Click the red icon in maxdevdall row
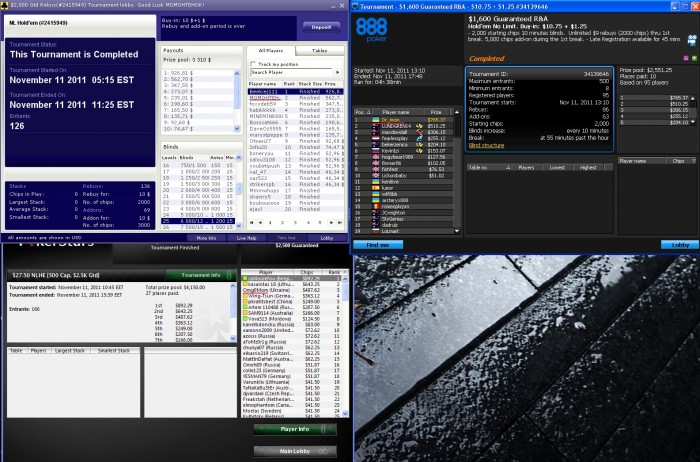This screenshot has height=462, width=700. [x=419, y=132]
